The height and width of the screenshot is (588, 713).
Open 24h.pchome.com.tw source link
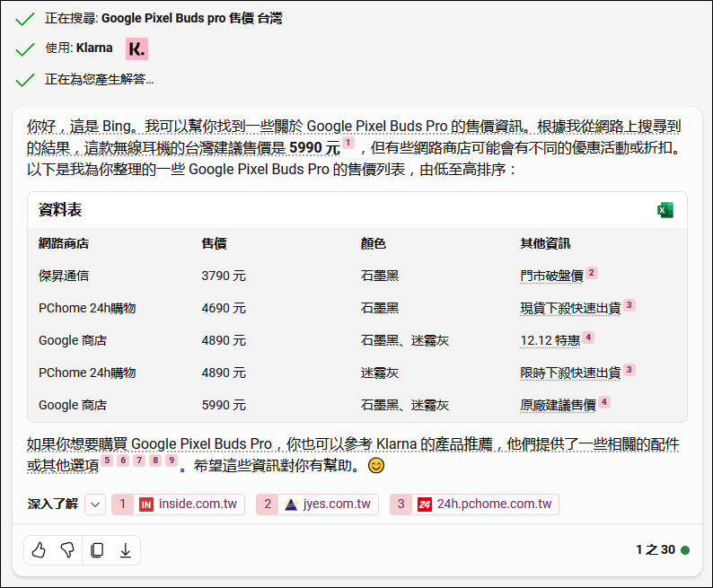[474, 505]
